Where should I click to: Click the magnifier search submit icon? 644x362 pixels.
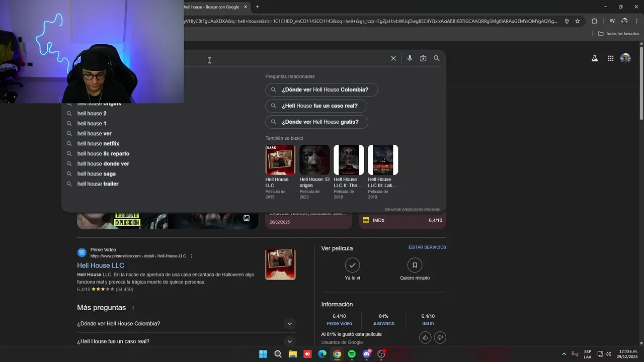437,58
